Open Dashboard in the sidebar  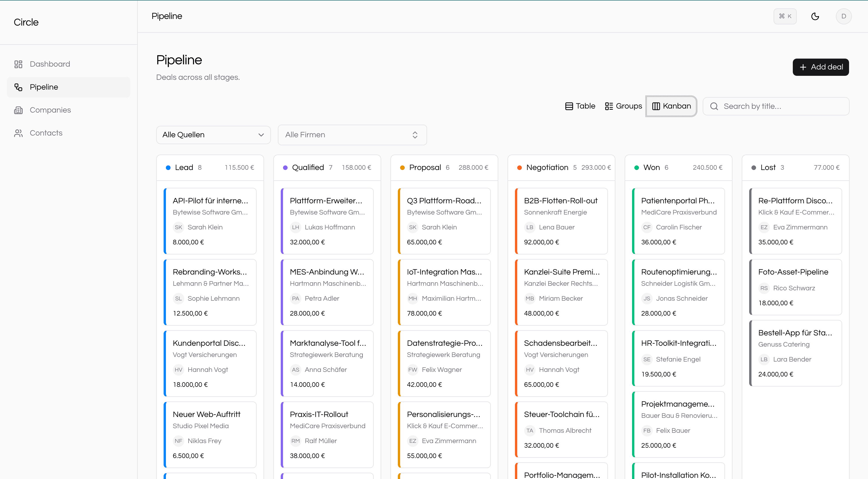[68, 64]
